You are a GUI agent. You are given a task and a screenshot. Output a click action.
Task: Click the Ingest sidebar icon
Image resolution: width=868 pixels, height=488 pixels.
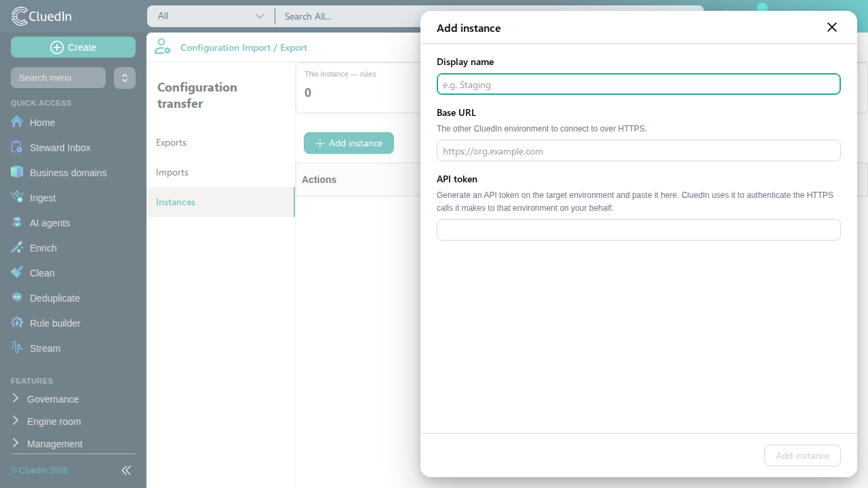(x=17, y=197)
